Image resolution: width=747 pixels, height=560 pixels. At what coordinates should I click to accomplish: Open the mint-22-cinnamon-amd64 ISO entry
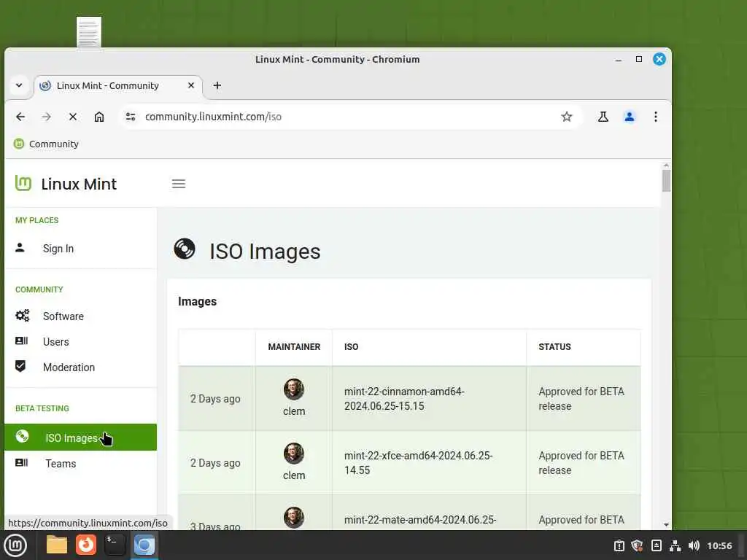pos(404,399)
